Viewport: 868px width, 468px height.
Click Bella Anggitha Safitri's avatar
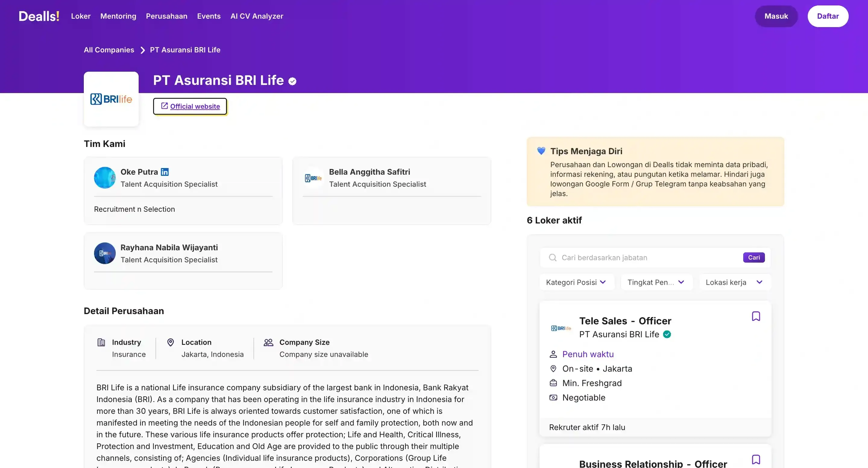coord(313,178)
